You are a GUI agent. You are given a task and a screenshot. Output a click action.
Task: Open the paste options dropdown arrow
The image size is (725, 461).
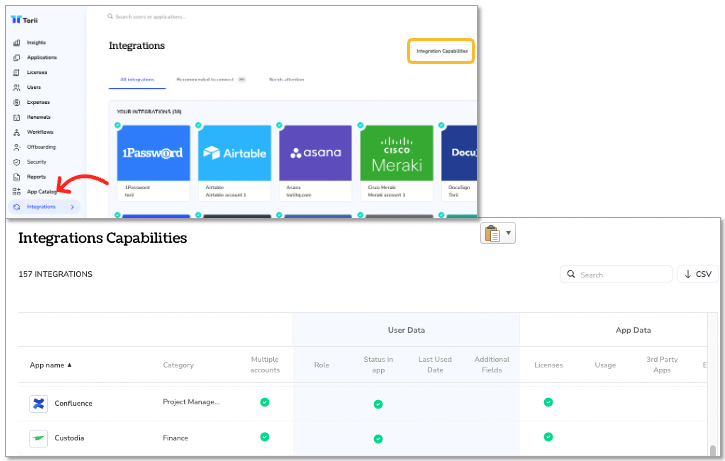(508, 233)
